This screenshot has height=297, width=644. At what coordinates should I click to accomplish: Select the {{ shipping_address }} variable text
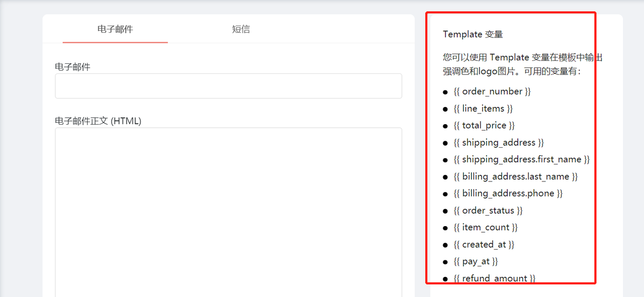point(499,143)
